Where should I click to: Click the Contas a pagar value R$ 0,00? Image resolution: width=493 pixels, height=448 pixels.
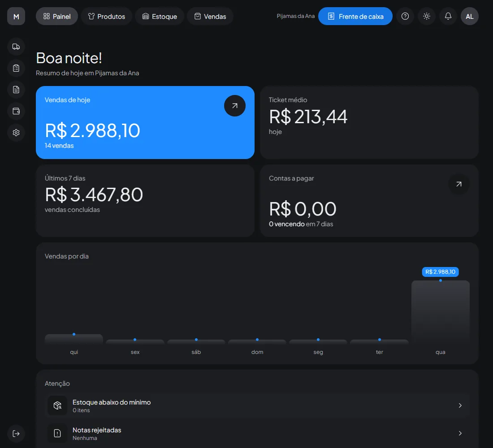tap(303, 209)
